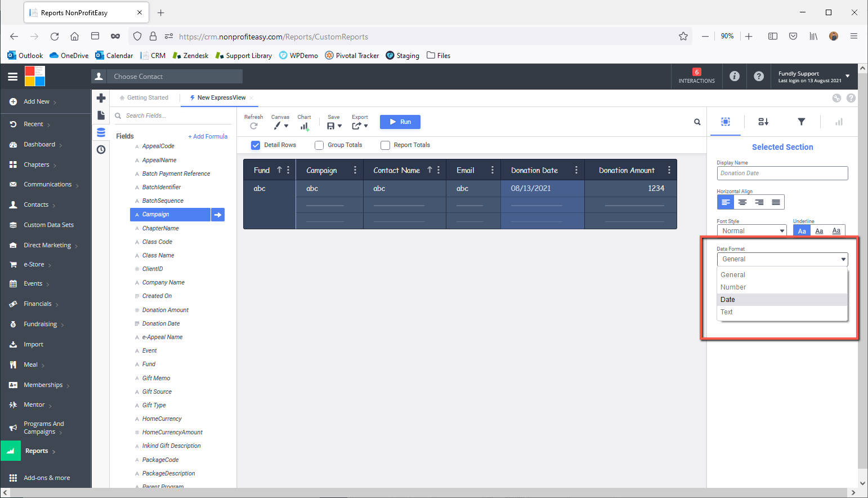Set horizontal align justify
The image size is (868, 498).
pyautogui.click(x=776, y=202)
